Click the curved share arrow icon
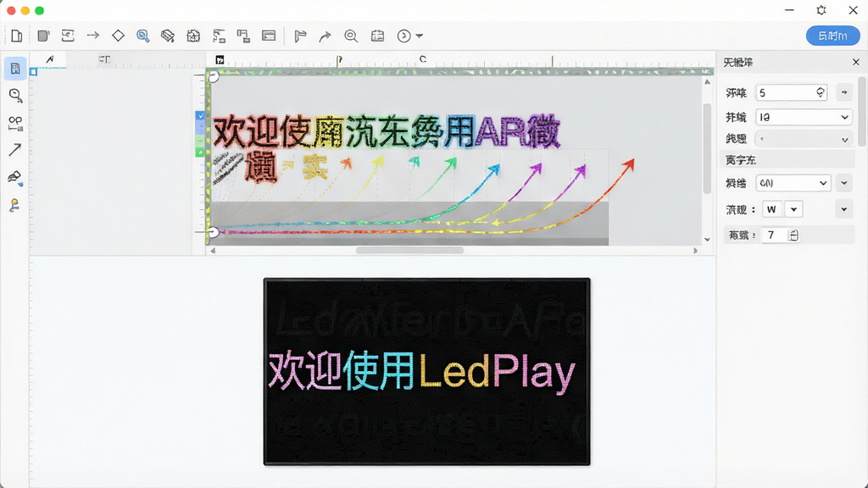Screen dimensions: 868x488 [325, 36]
